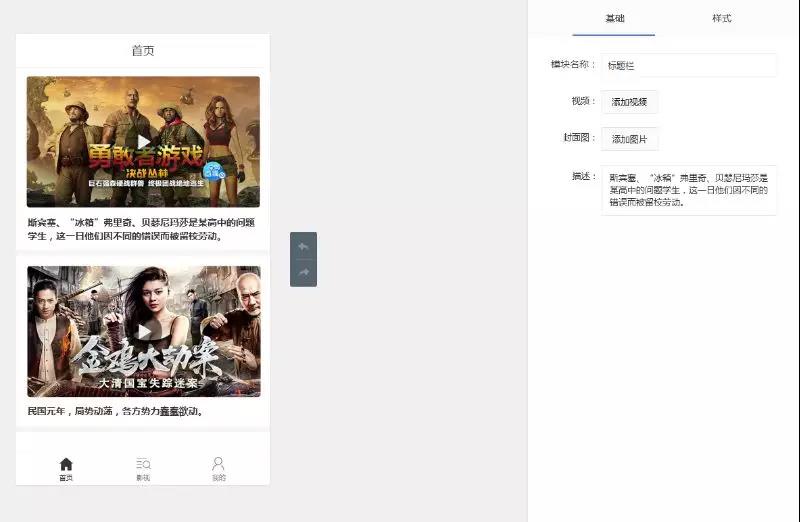Select the 勇敢者游戏 poster thumbnail
The image size is (800, 522).
click(143, 141)
